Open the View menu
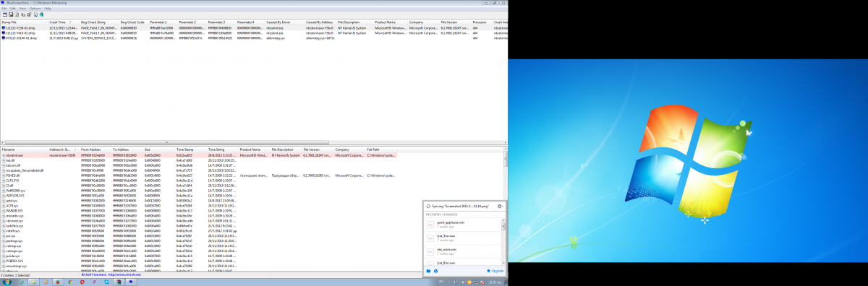This screenshot has width=868, height=286. 22,9
